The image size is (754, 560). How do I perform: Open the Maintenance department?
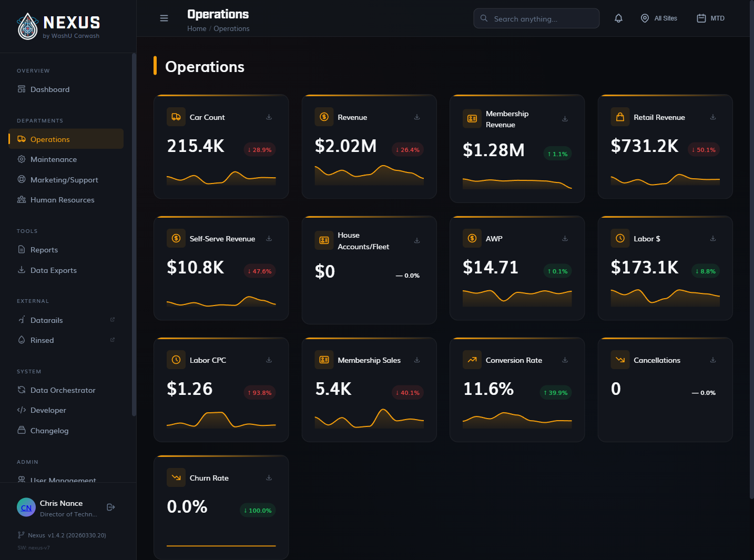click(66, 159)
